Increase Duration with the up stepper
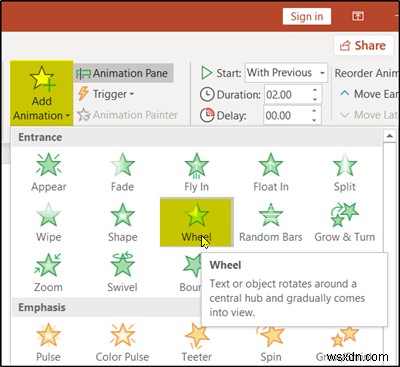 pyautogui.click(x=315, y=90)
